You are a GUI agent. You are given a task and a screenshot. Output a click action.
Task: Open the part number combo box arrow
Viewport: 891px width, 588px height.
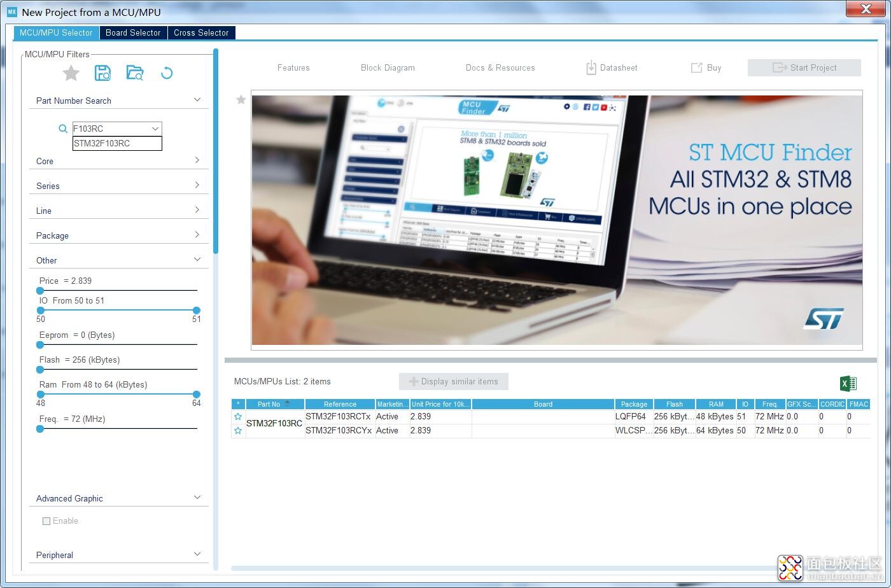click(155, 129)
